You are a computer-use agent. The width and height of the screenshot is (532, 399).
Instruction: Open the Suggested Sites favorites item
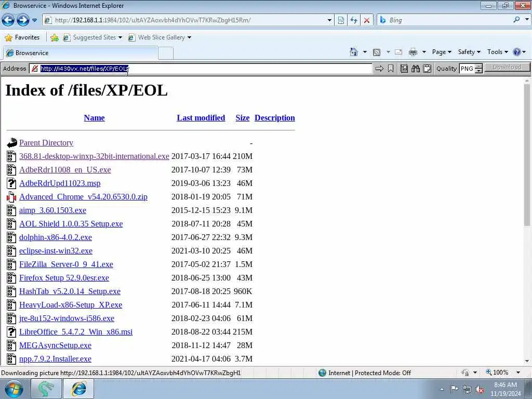(x=92, y=37)
